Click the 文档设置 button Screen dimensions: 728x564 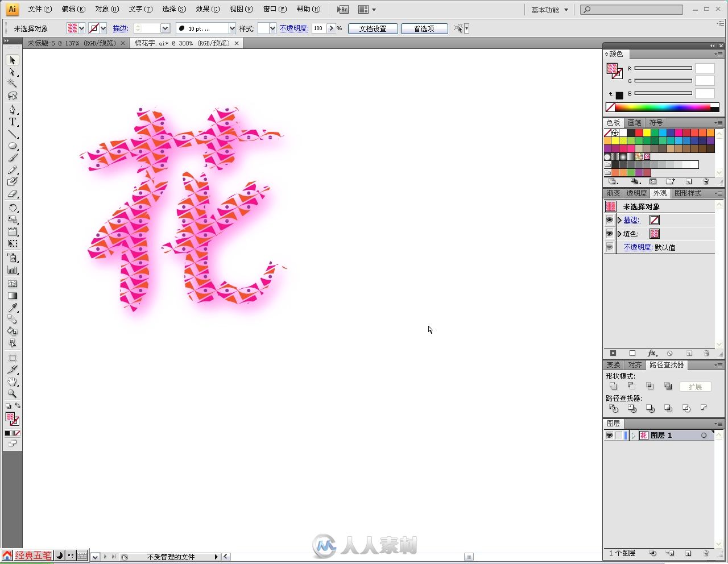coord(373,28)
